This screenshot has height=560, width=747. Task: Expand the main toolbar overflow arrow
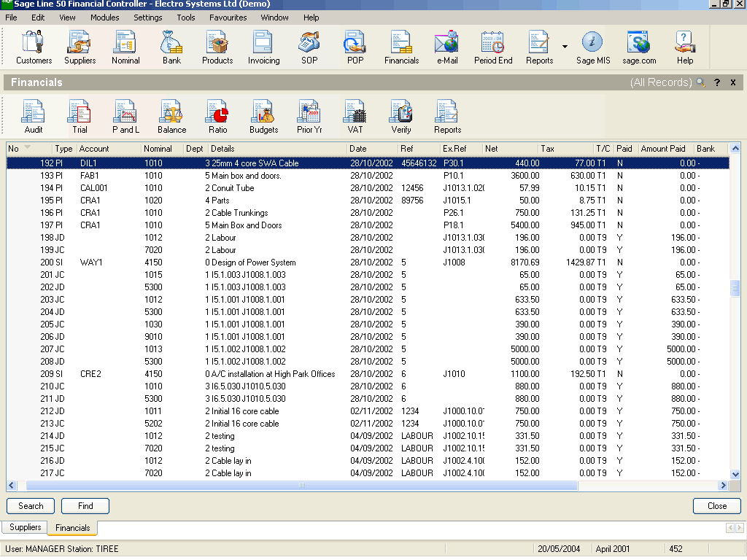pyautogui.click(x=565, y=47)
